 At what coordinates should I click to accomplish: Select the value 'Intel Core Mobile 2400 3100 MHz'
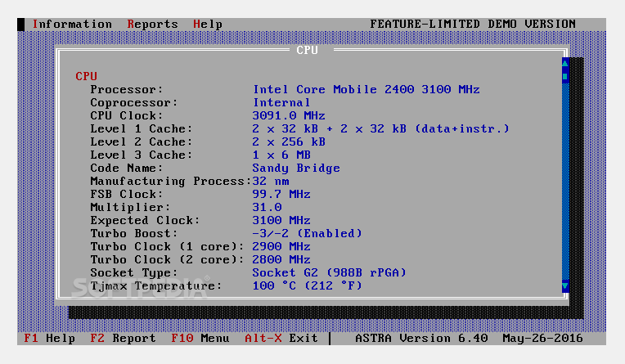pos(366,89)
